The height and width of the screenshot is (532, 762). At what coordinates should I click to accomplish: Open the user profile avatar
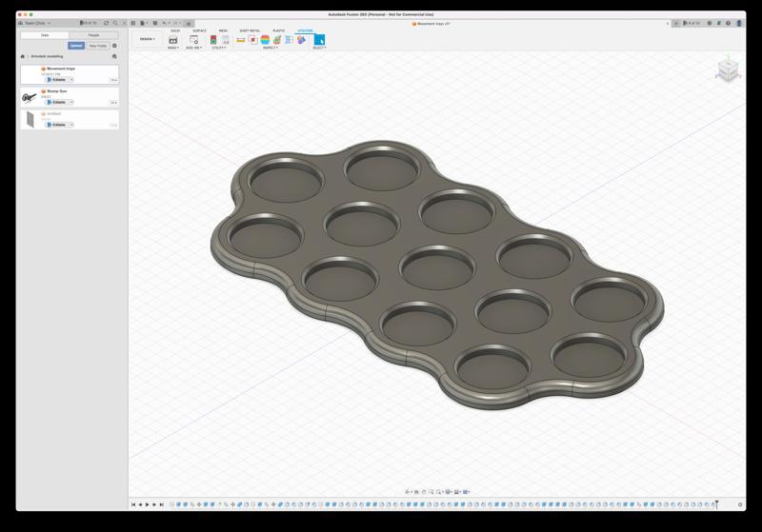(739, 23)
